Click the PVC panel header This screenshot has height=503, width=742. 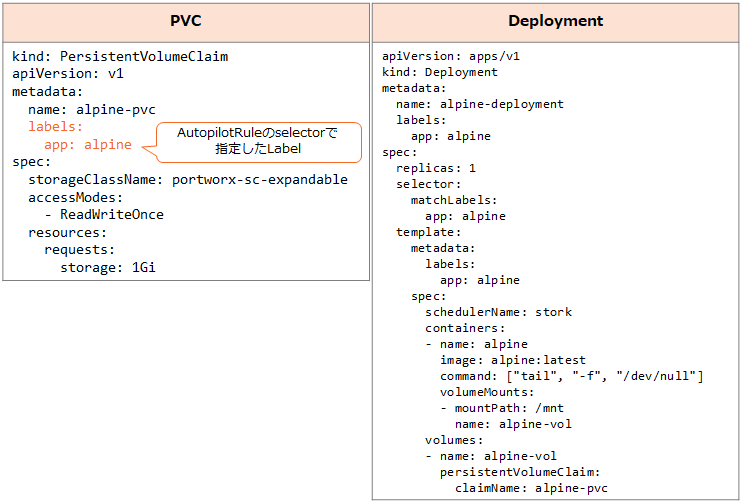coord(186,22)
